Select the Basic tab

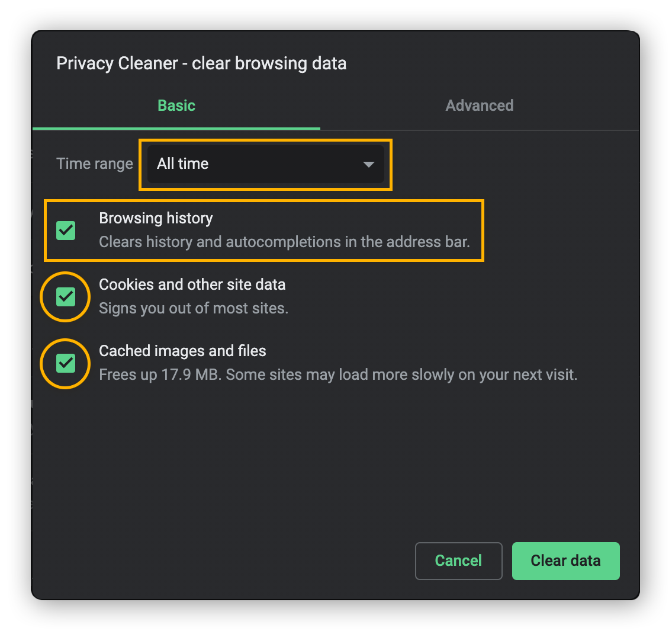[176, 105]
